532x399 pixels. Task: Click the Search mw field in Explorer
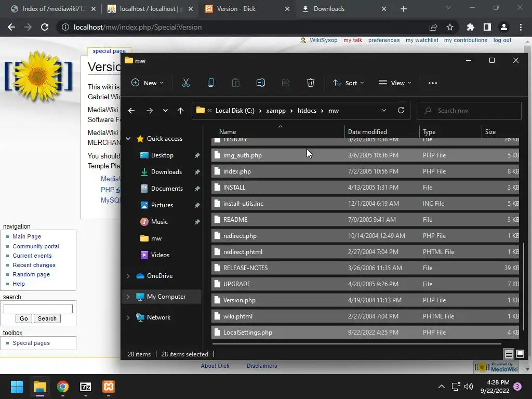tap(469, 111)
